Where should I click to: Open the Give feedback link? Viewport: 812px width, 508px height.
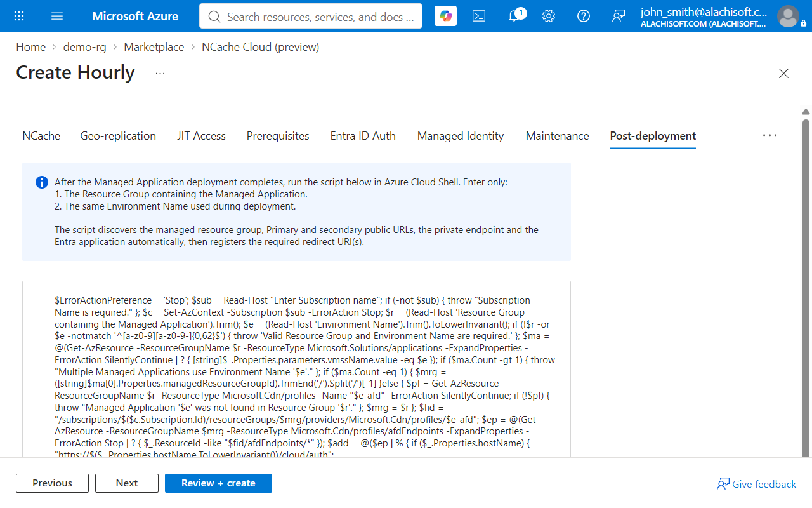[x=756, y=484]
